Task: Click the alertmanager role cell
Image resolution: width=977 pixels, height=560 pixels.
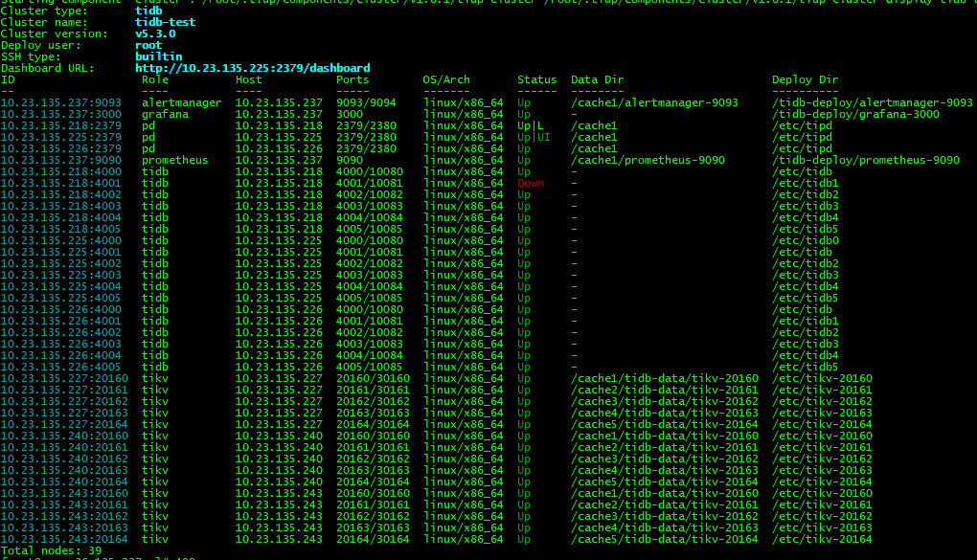Action: tap(181, 102)
